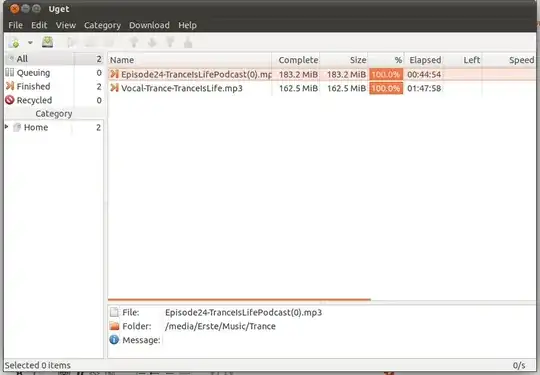Click the save all settings toolbar icon
Viewport: 540px width, 375px height.
pos(48,42)
